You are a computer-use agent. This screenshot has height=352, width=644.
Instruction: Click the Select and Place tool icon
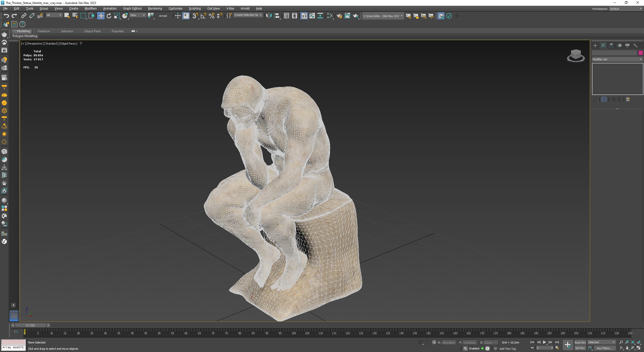pyautogui.click(x=125, y=16)
